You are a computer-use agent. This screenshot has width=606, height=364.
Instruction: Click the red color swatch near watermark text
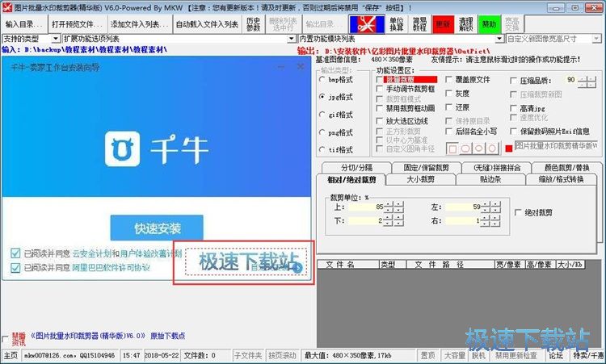point(508,149)
